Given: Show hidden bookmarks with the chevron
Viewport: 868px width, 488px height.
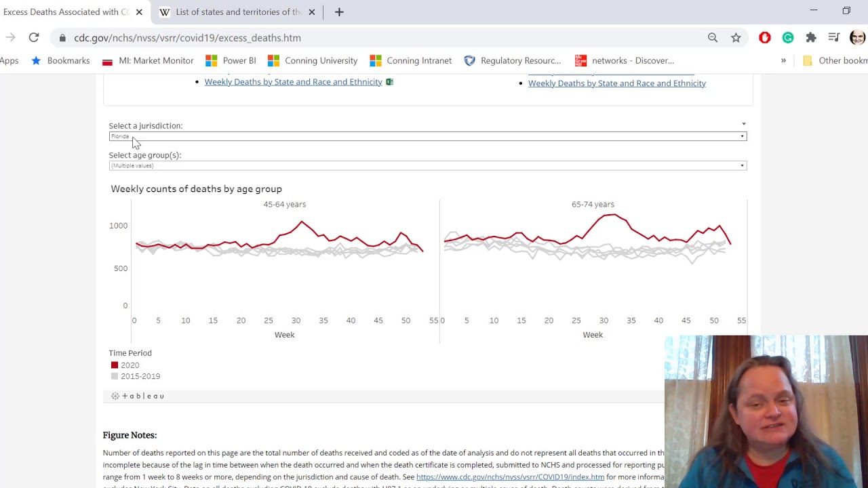Looking at the screenshot, I should [783, 60].
